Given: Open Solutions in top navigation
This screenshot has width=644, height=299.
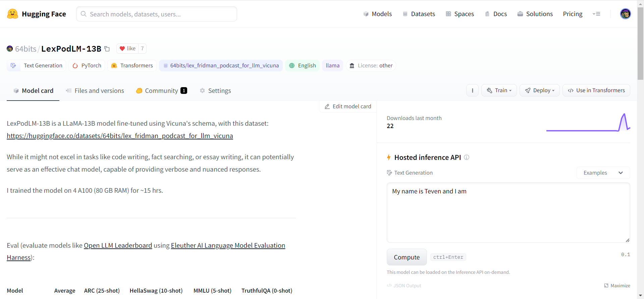Looking at the screenshot, I should click(535, 14).
